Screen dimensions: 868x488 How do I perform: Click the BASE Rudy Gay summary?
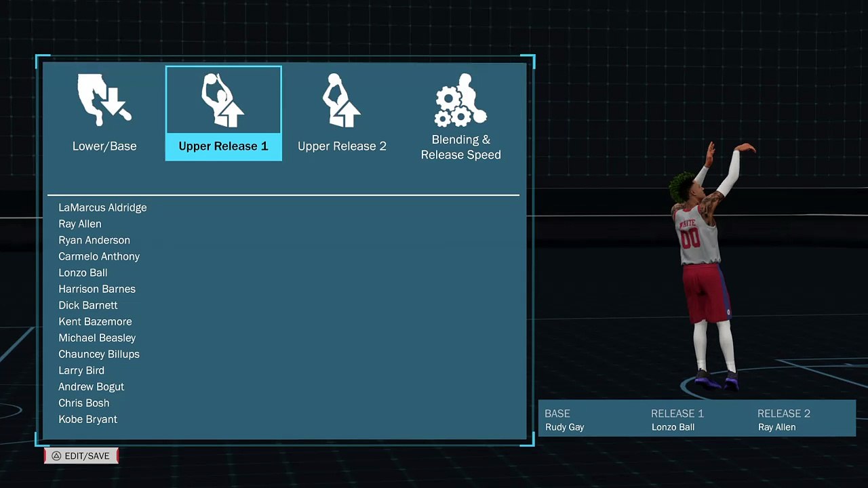565,420
